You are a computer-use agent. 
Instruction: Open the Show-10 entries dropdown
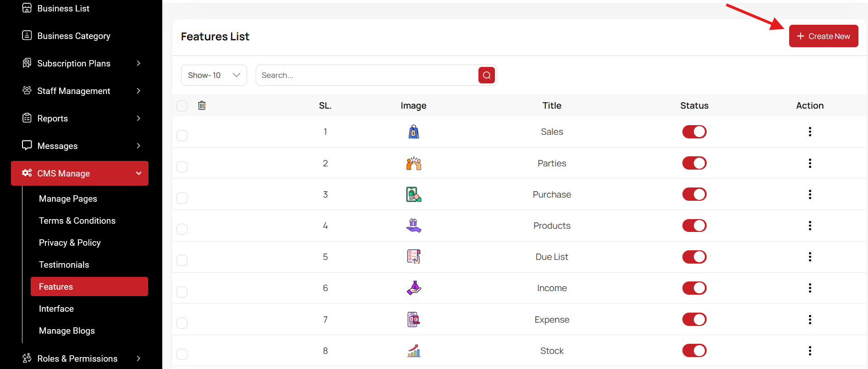214,75
